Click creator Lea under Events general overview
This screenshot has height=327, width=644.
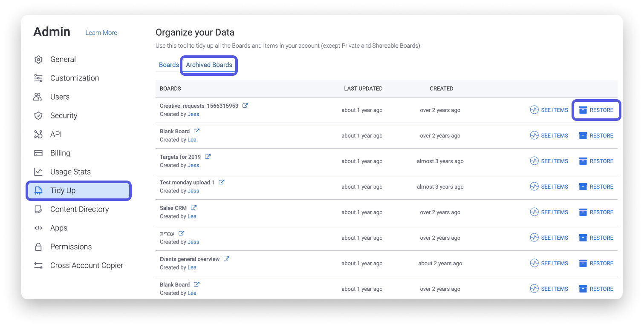pyautogui.click(x=192, y=267)
